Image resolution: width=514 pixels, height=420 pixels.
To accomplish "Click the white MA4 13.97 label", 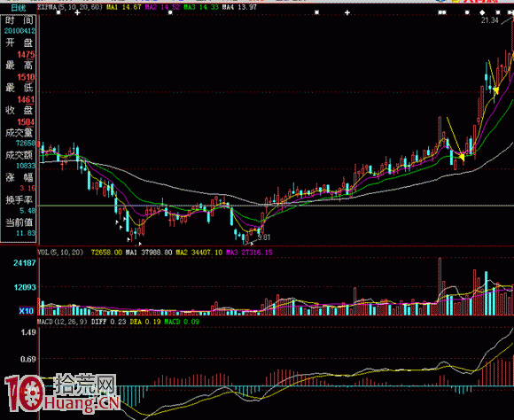I will (x=239, y=7).
